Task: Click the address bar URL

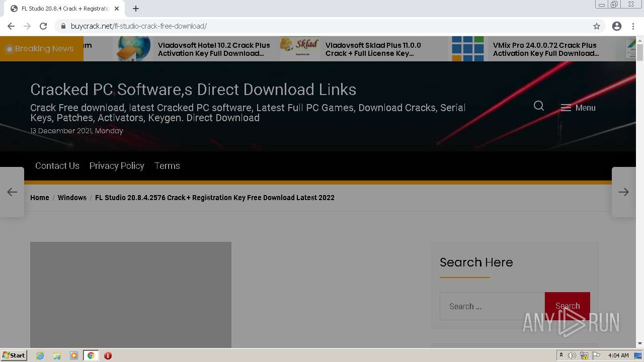Action: tap(139, 26)
